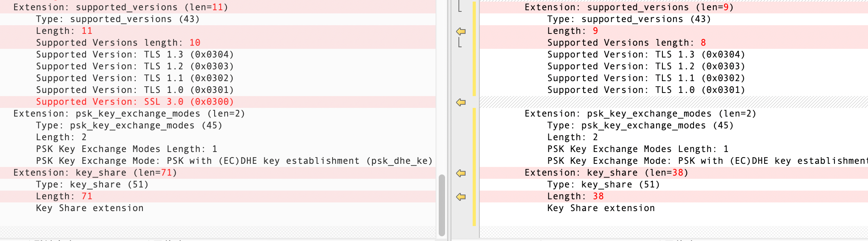Viewport: 868px width, 241px height.
Task: Select the red SSL 3.0 (0x0300) line
Action: tap(135, 102)
